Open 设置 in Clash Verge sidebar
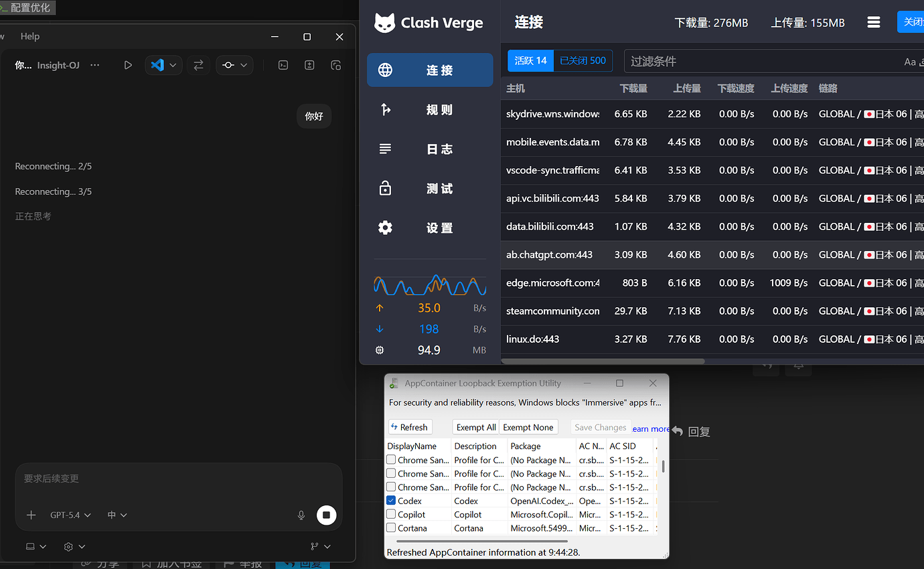 [x=430, y=228]
